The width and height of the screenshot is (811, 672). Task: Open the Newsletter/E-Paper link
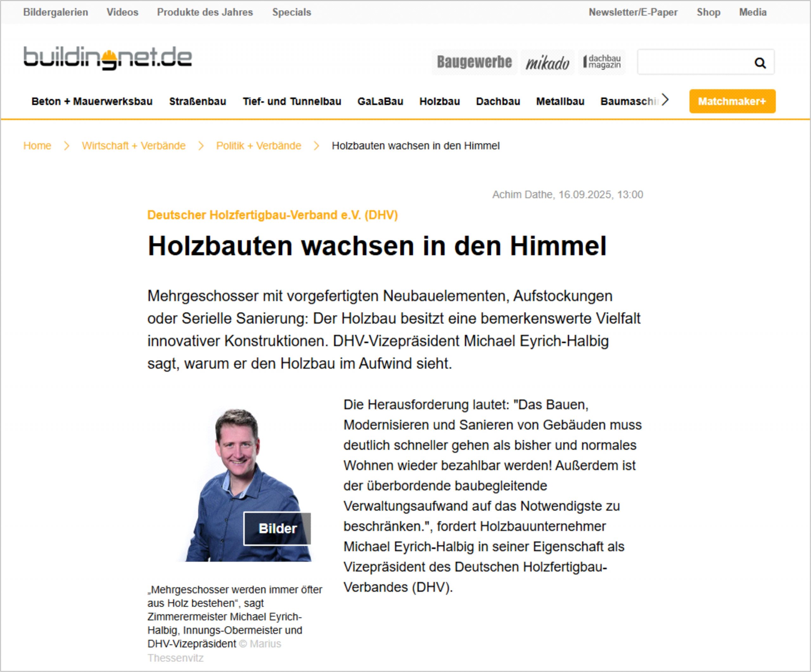tap(633, 12)
